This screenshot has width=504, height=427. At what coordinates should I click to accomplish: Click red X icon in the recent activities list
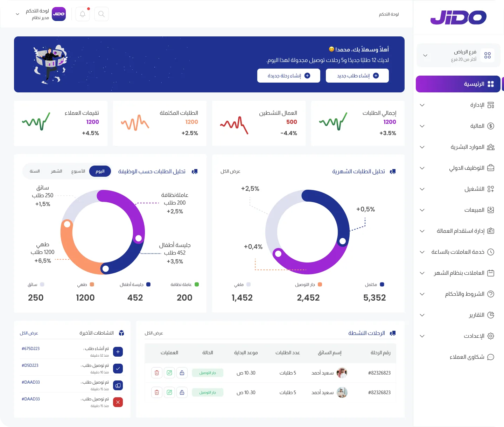coord(118,402)
